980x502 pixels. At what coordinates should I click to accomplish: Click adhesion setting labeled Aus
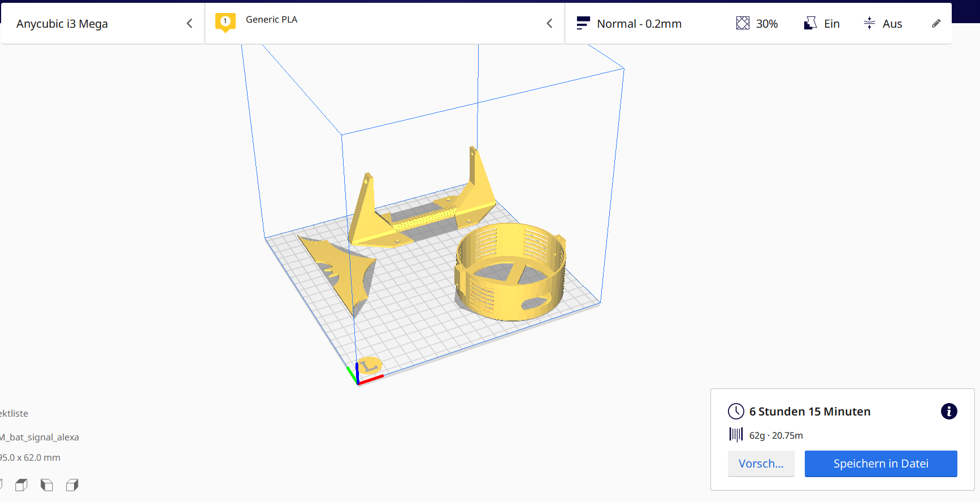892,24
